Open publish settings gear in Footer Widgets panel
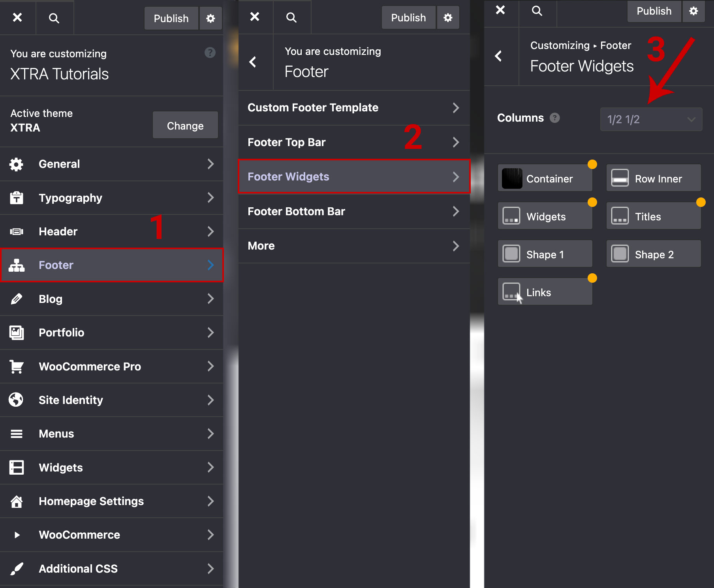714x588 pixels. (x=693, y=11)
